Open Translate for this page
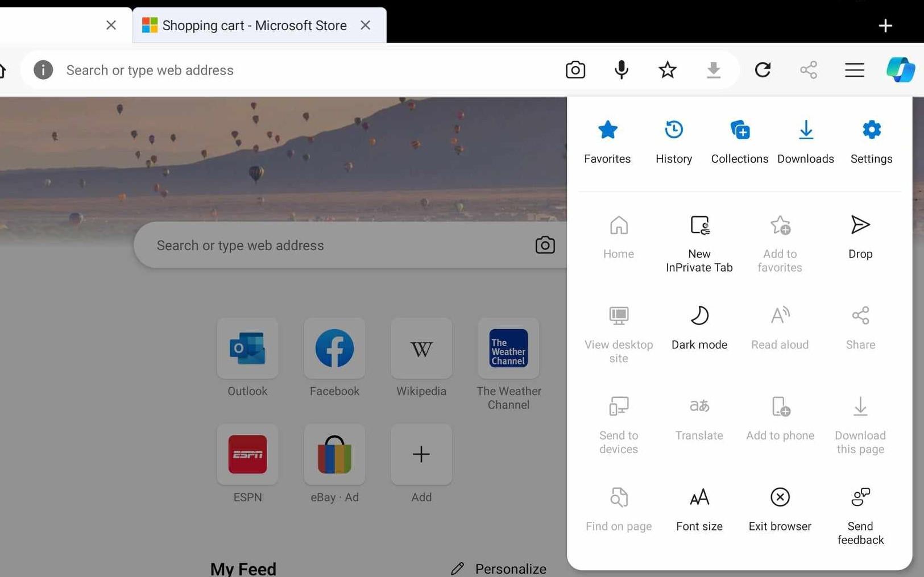The width and height of the screenshot is (924, 577). coord(699,418)
